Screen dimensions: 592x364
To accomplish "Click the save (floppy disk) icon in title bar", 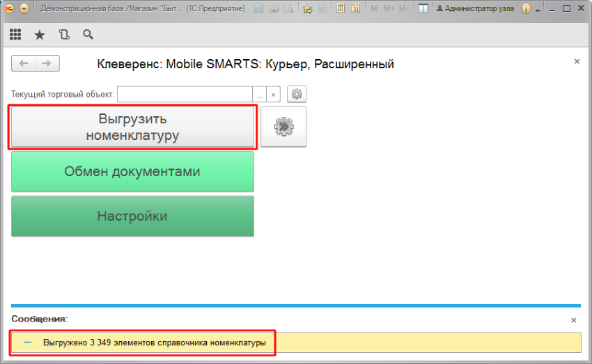I will pyautogui.click(x=258, y=8).
